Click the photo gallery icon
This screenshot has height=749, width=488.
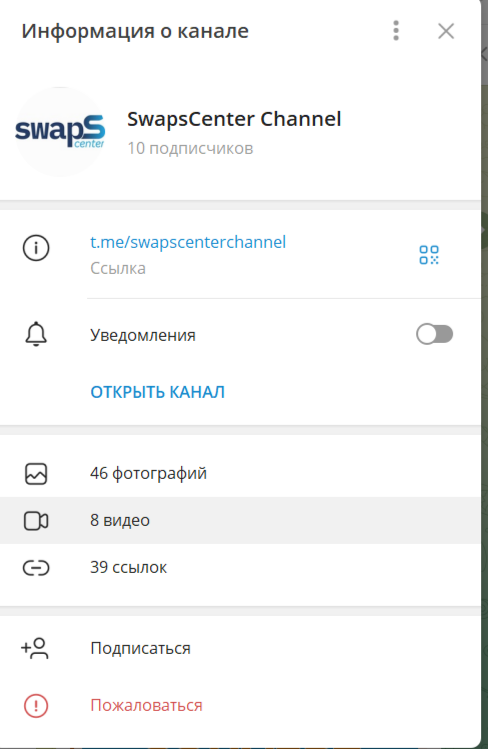point(36,474)
